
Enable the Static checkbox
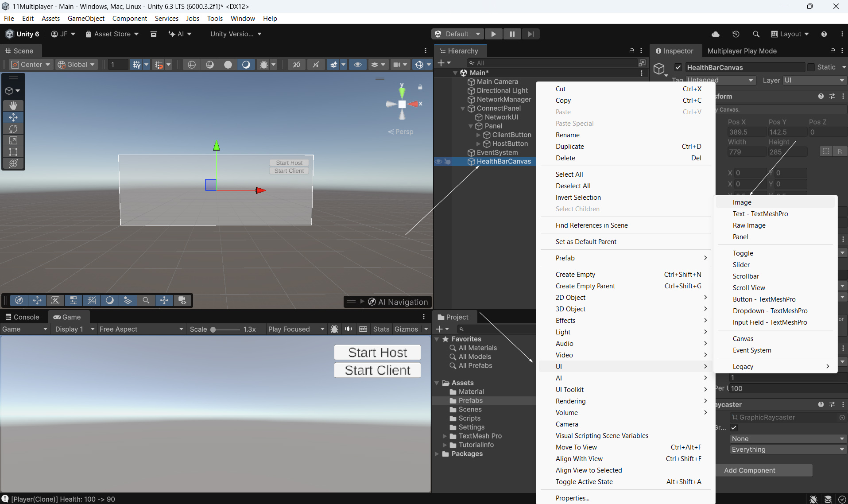(811, 67)
